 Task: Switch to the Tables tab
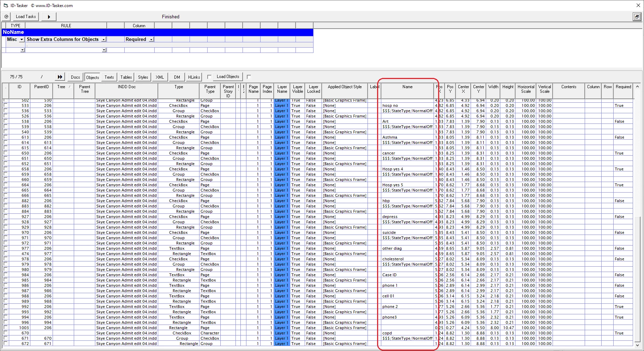pyautogui.click(x=126, y=77)
